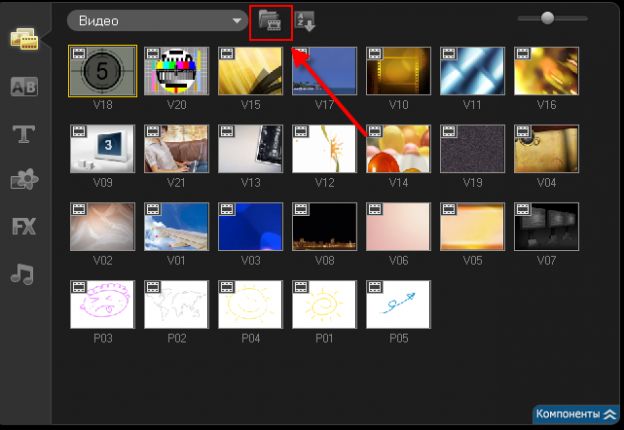
Task: Select the V02 beige thumbnail
Action: (103, 227)
